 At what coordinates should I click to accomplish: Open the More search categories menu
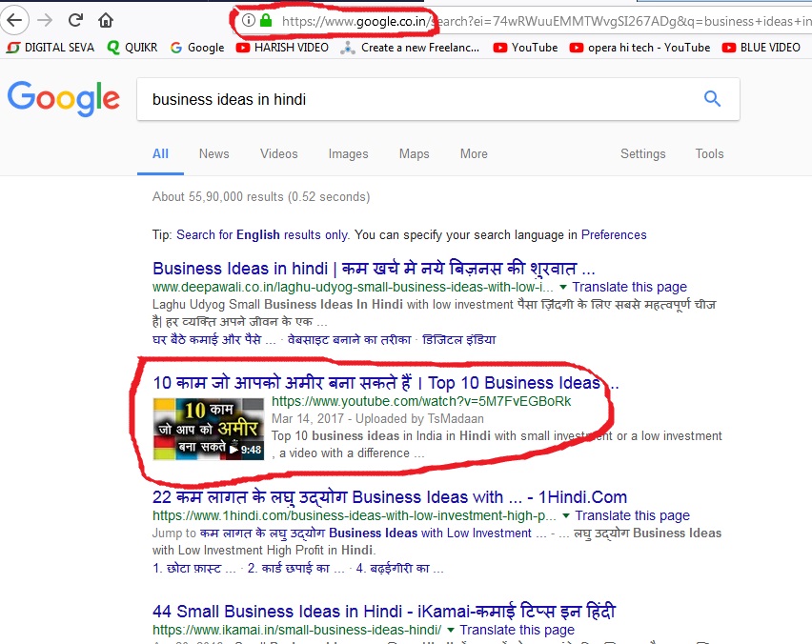pyautogui.click(x=474, y=153)
